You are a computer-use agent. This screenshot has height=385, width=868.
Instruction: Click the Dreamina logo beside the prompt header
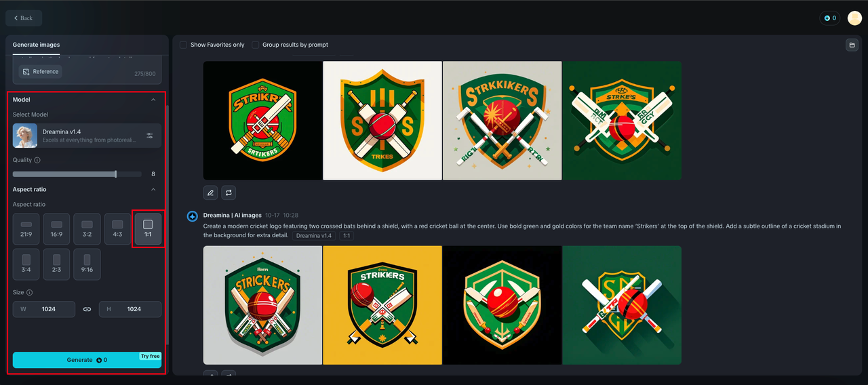pyautogui.click(x=192, y=216)
